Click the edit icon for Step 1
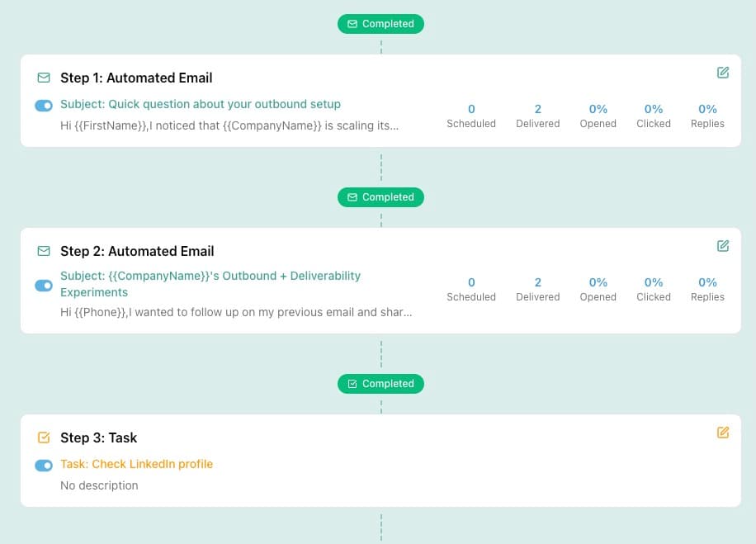 coord(723,73)
